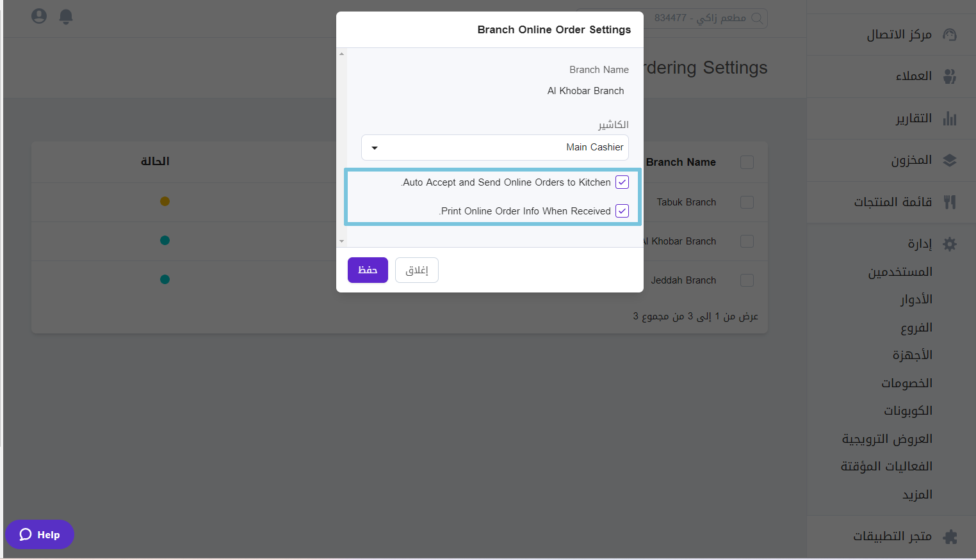Click the purple Save (حفظ) button
This screenshot has height=560, width=976.
[x=368, y=270]
